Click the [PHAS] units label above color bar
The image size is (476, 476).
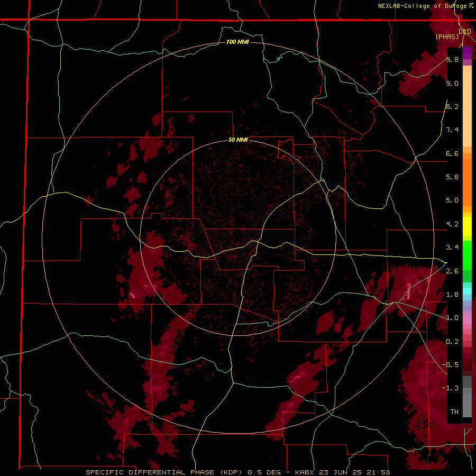(447, 37)
